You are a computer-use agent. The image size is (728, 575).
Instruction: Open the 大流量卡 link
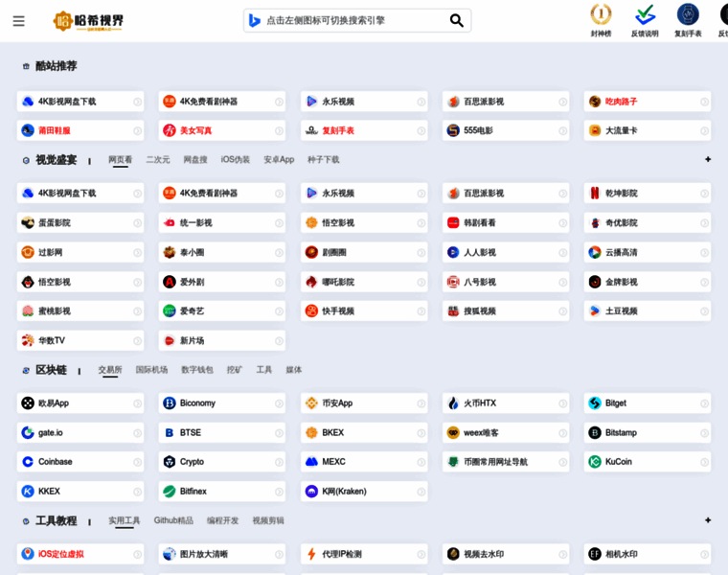point(648,130)
